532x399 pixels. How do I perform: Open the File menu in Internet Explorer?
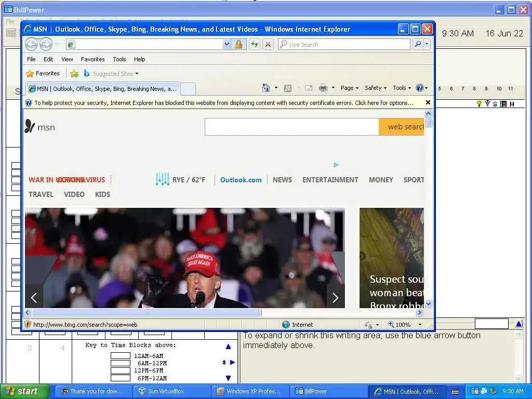tap(31, 59)
